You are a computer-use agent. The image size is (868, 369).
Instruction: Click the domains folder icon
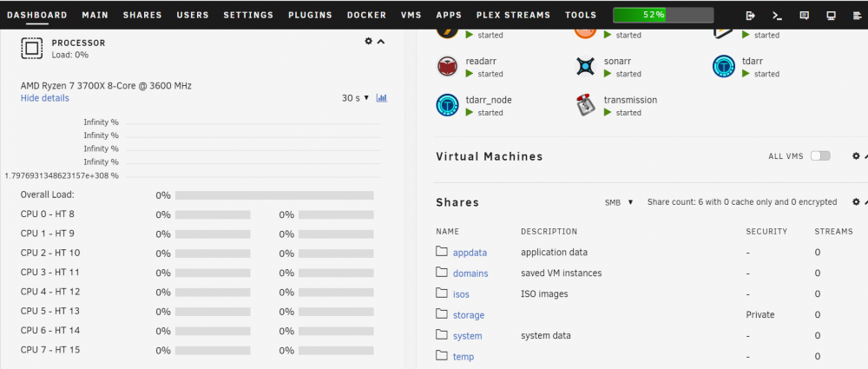click(x=441, y=272)
